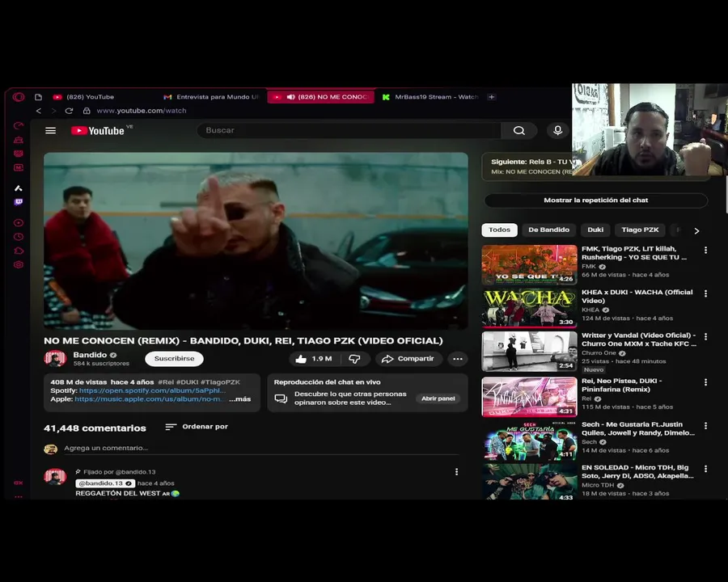Open the Twitch panel in sidebar

click(x=19, y=202)
